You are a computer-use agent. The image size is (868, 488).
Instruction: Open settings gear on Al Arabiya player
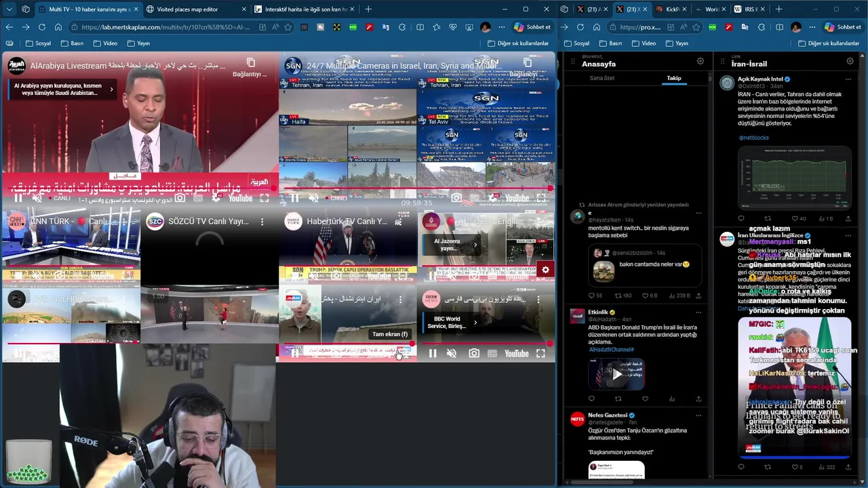216,199
